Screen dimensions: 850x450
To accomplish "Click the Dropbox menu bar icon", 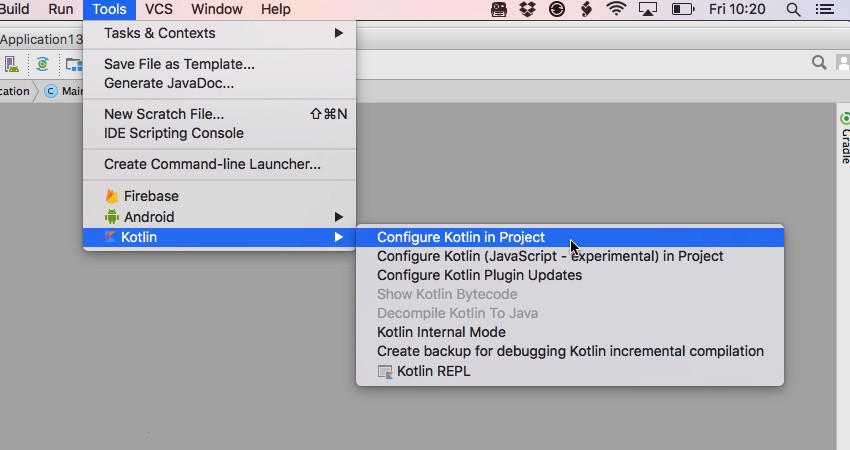I will coord(527,9).
